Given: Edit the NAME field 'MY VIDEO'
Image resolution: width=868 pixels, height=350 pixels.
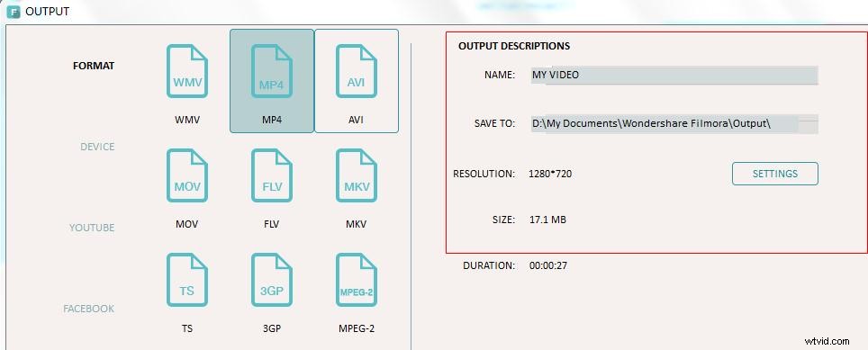Looking at the screenshot, I should click(x=674, y=76).
